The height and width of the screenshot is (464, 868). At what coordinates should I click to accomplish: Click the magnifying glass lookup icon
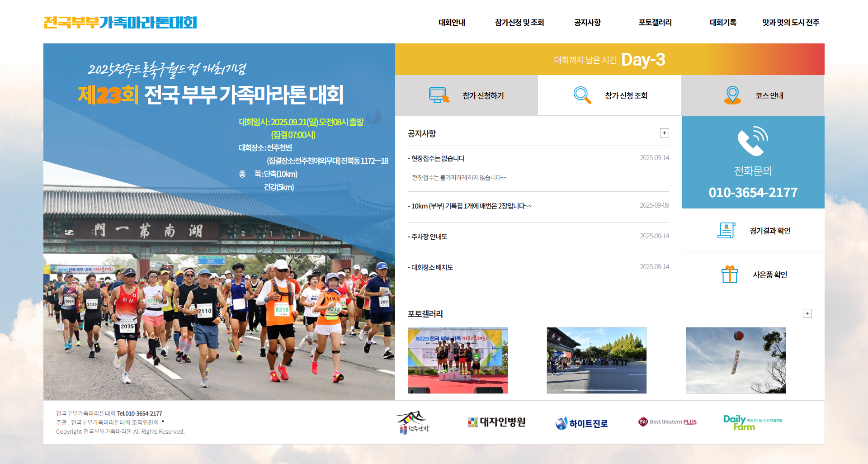(582, 95)
